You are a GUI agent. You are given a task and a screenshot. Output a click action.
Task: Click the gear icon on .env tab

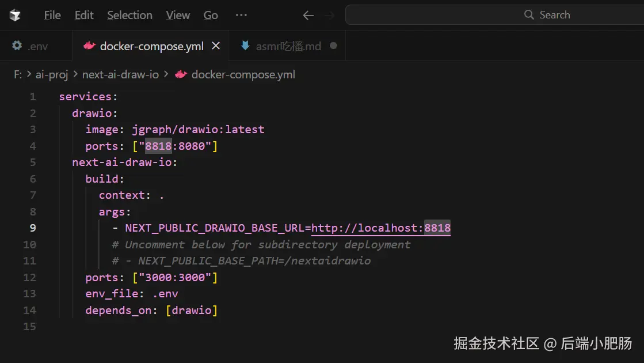point(17,45)
